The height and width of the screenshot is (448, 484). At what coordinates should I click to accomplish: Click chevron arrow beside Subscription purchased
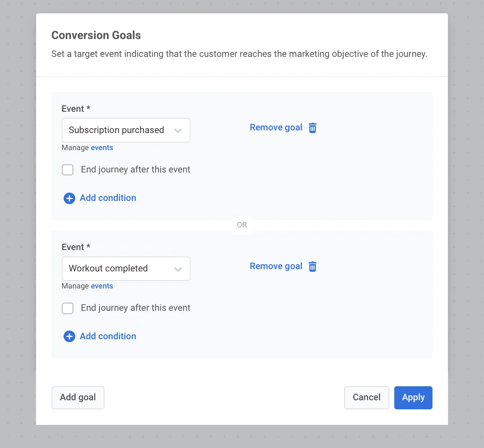tap(178, 131)
